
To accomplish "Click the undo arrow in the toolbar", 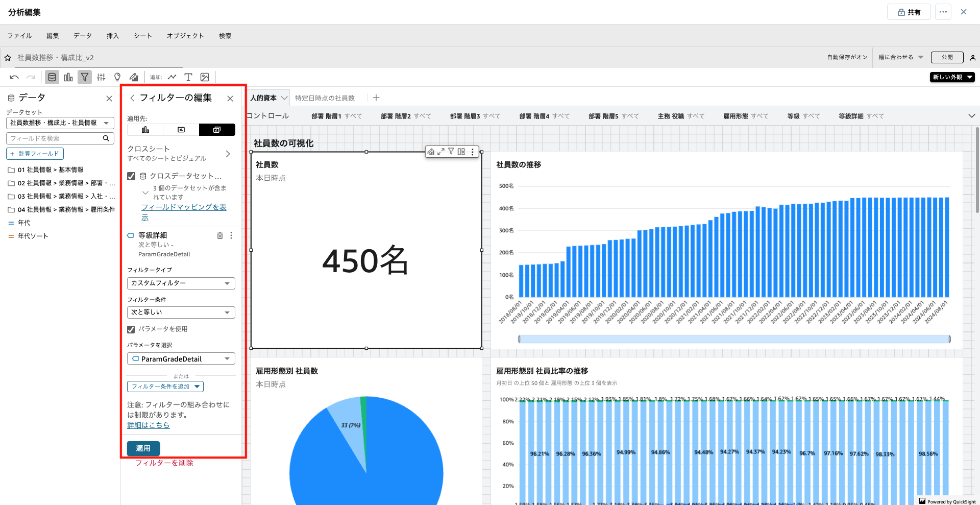I will [x=14, y=77].
